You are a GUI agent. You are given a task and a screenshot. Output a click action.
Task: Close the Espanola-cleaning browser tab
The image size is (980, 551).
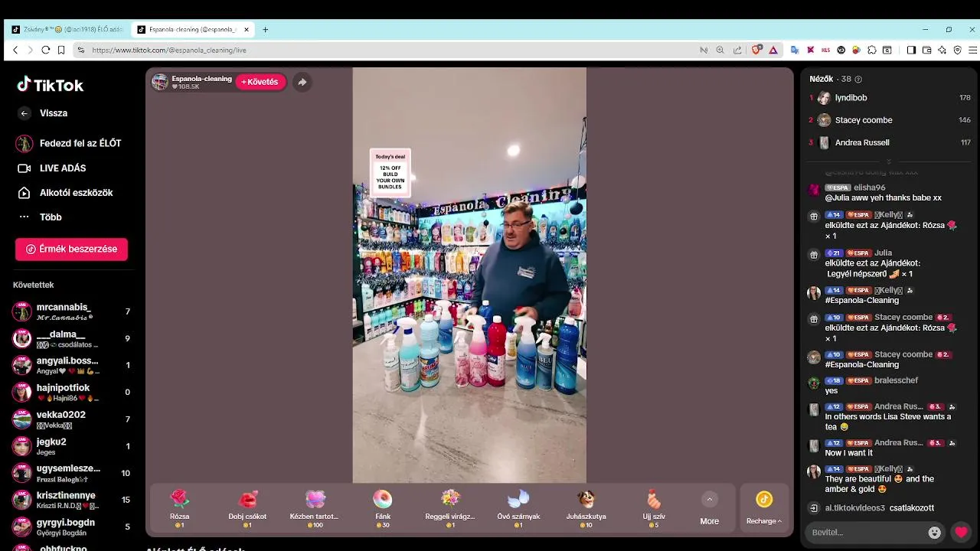coord(247,30)
